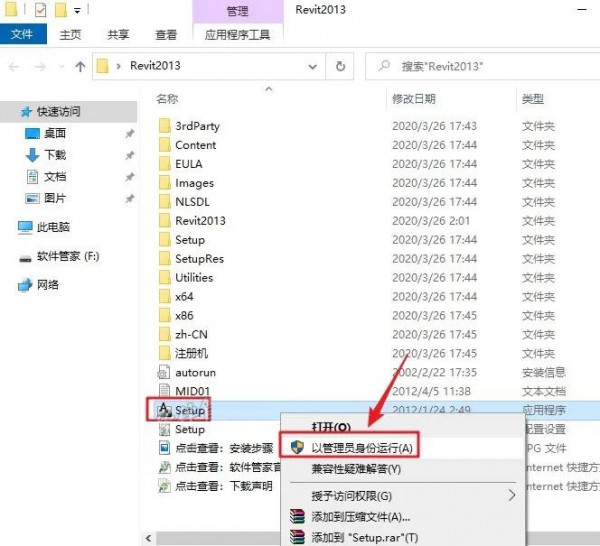Select the autorun setup info file icon
Viewport: 600px width, 546px height.
(164, 372)
